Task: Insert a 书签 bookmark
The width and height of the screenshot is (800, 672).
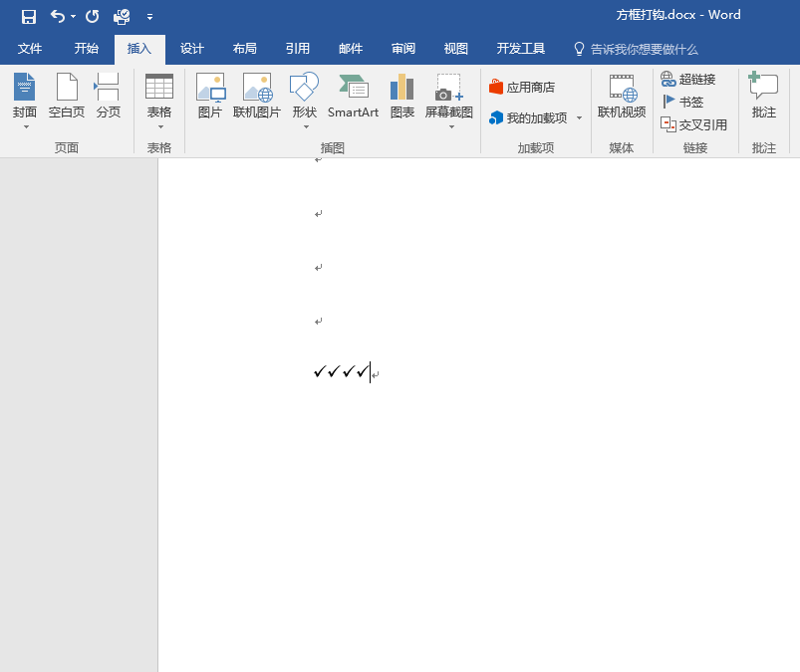Action: [681, 102]
